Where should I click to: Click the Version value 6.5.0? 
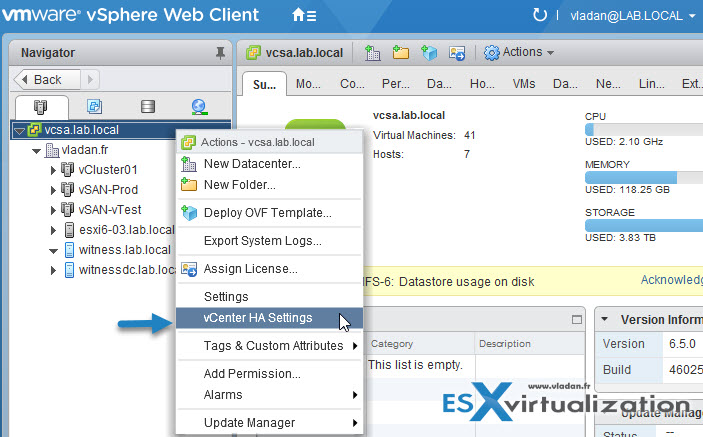click(682, 344)
